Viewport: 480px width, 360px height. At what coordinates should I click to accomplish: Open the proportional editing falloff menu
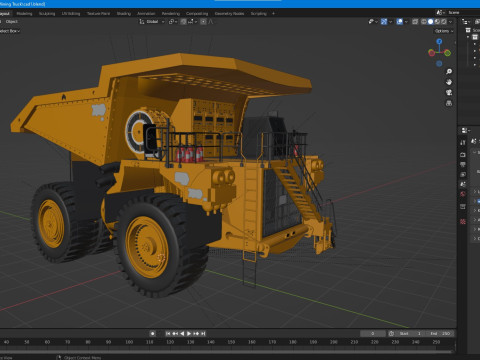coord(211,22)
